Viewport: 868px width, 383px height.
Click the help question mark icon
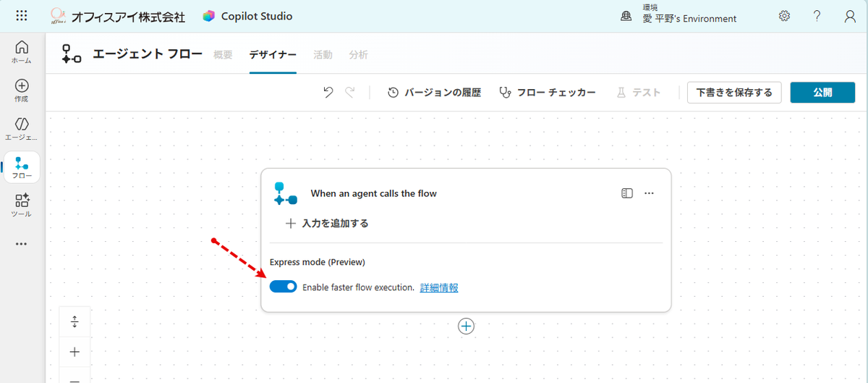(817, 16)
